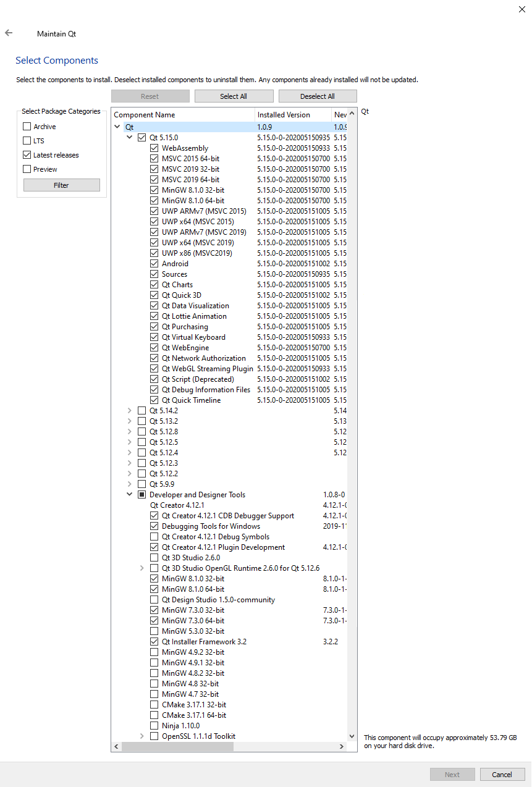Uncheck the Qt WebEngine component
Viewport: 532px width, 787px height.
coord(154,348)
